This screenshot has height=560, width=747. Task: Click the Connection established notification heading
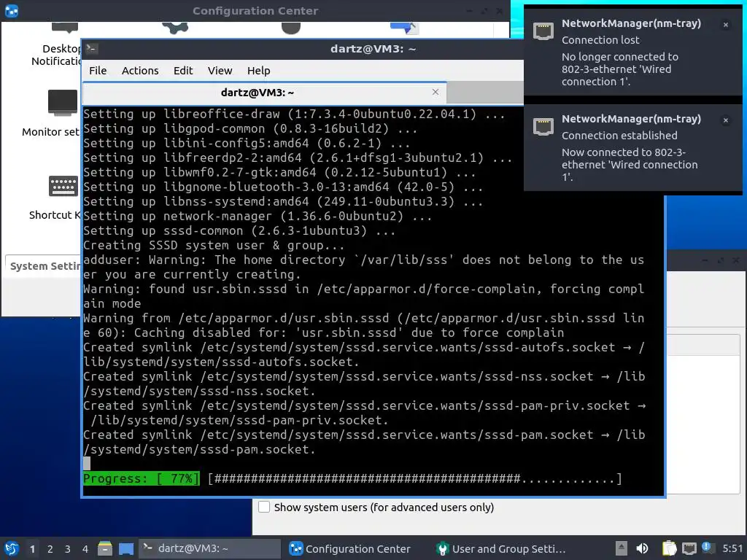631,119
